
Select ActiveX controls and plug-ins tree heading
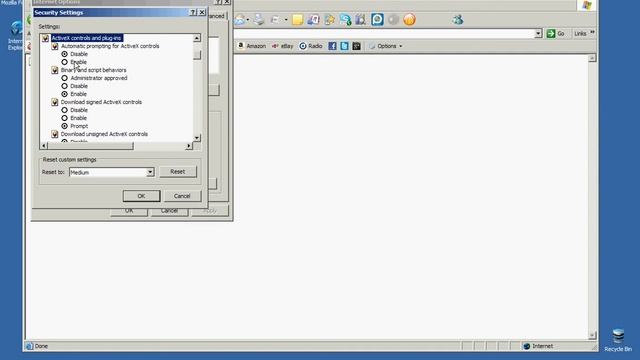pos(87,38)
